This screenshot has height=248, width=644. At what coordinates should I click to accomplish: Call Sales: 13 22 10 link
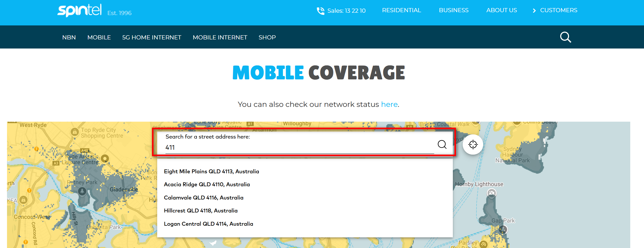coord(346,11)
